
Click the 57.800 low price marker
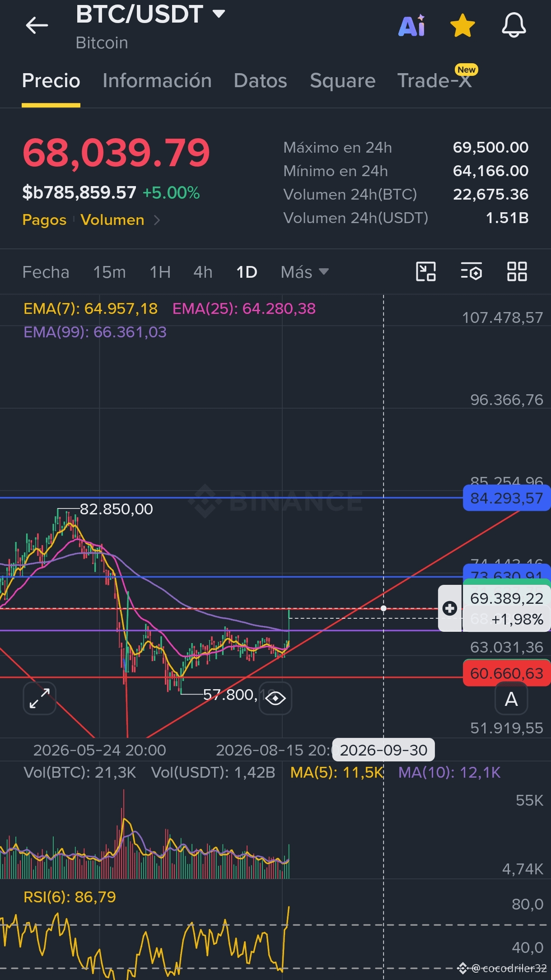click(230, 695)
